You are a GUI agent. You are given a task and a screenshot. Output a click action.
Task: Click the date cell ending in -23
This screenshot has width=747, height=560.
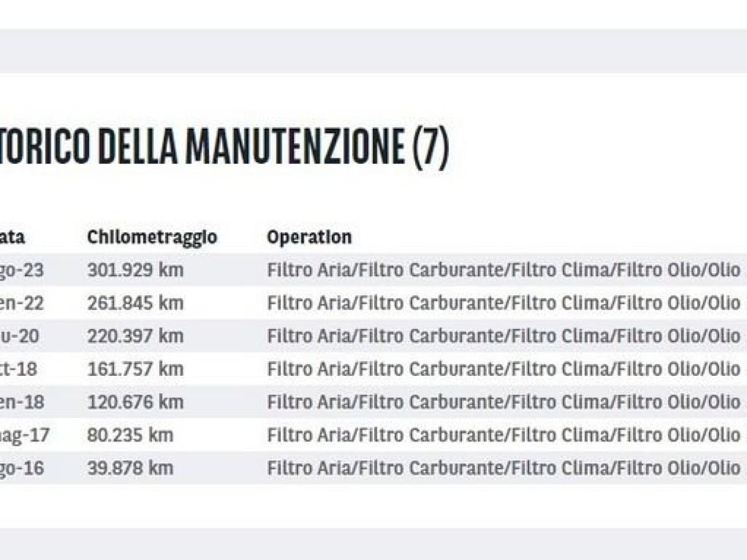[x=22, y=270]
